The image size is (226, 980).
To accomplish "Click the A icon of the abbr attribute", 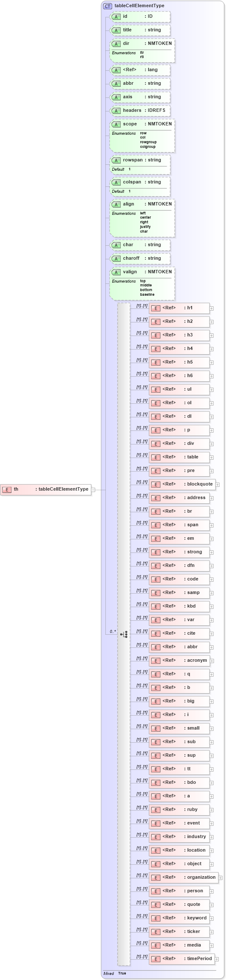I will (116, 83).
